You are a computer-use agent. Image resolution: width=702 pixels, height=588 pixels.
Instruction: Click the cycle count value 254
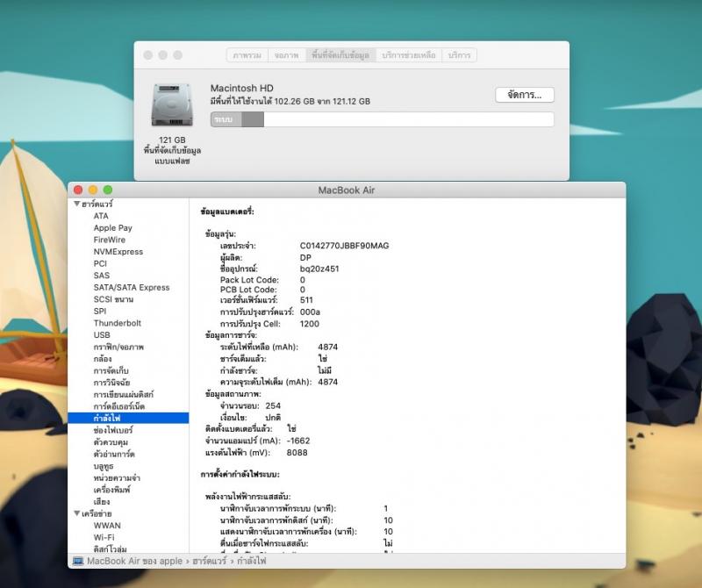click(x=273, y=405)
